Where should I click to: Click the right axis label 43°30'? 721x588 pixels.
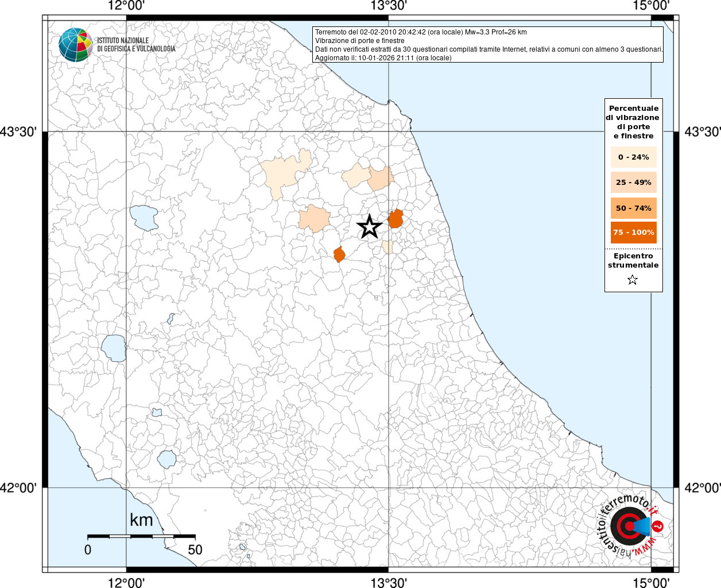(x=703, y=132)
